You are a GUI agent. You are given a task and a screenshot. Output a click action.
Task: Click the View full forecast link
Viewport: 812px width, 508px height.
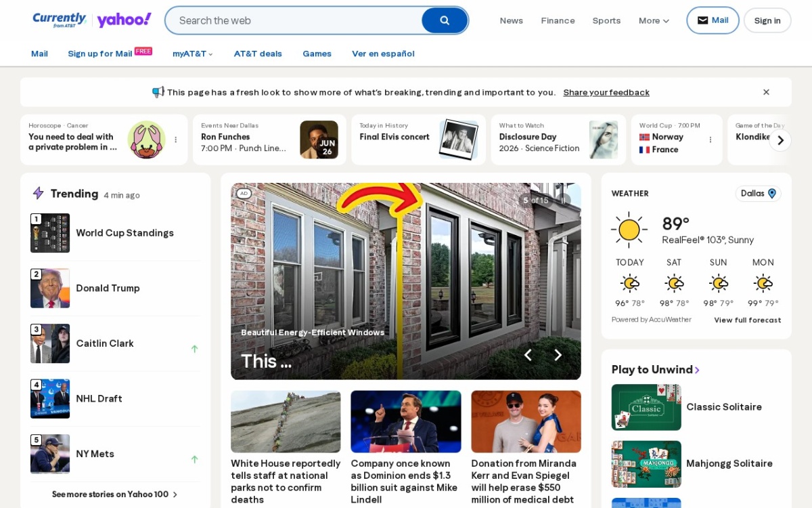748,320
